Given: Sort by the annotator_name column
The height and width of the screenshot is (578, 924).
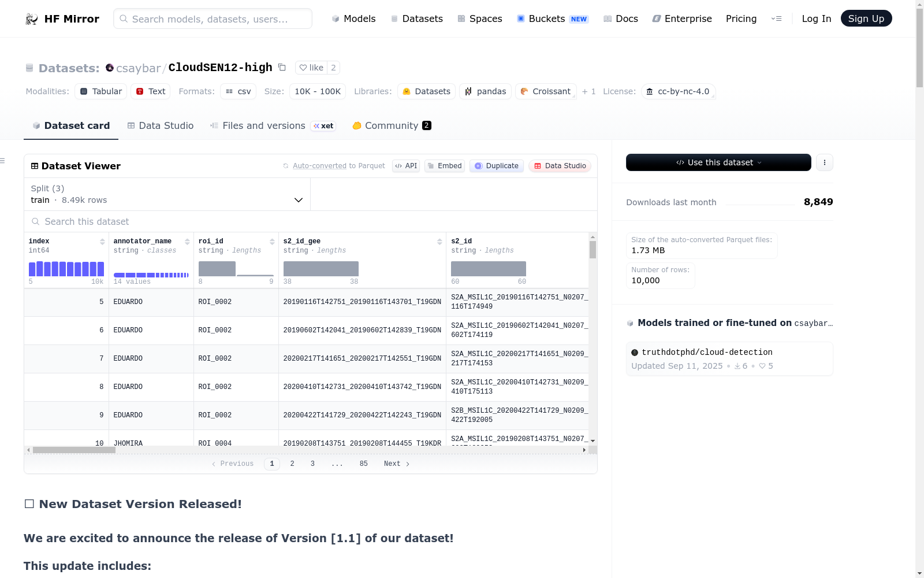Looking at the screenshot, I should click(187, 242).
